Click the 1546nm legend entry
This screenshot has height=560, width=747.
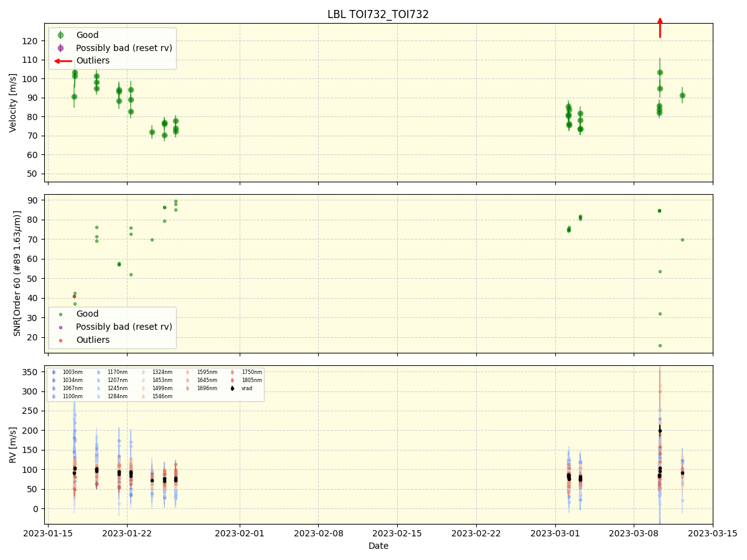tap(162, 396)
